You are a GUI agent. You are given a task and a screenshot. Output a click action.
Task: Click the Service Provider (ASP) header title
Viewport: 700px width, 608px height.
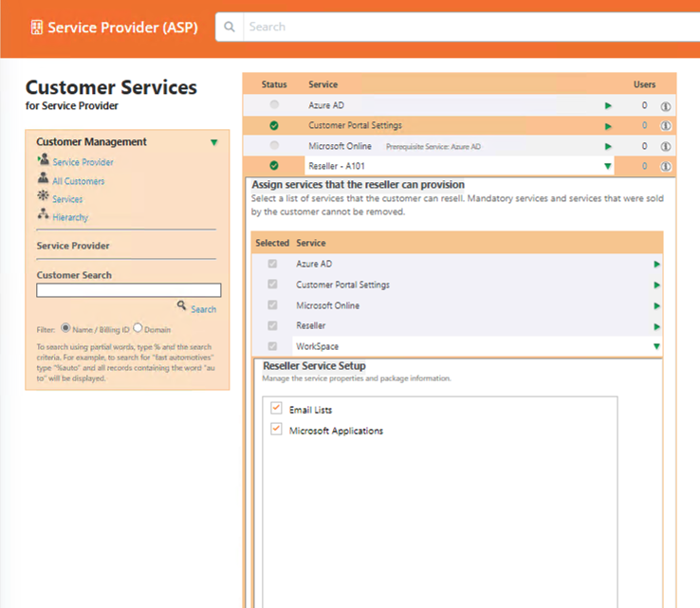tap(122, 28)
